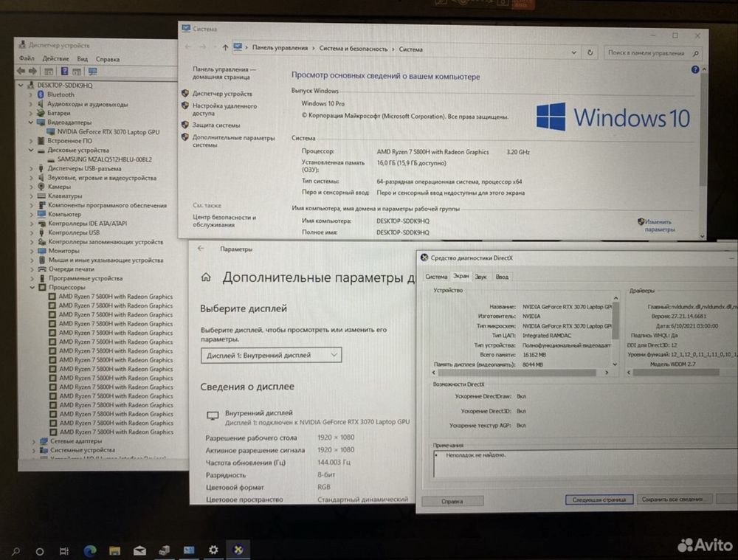Image resolution: width=738 pixels, height=560 pixels.
Task: Expand Батареи category
Action: [x=31, y=113]
